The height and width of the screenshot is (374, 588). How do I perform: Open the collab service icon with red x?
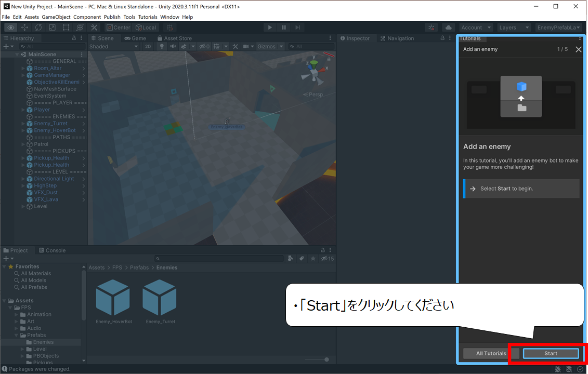pyautogui.click(x=432, y=28)
